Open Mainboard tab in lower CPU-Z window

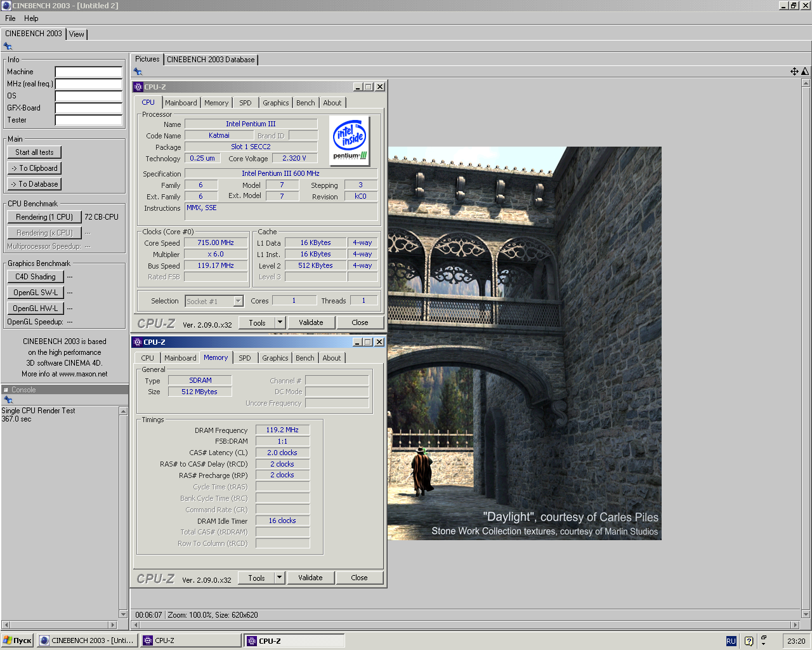(x=180, y=358)
